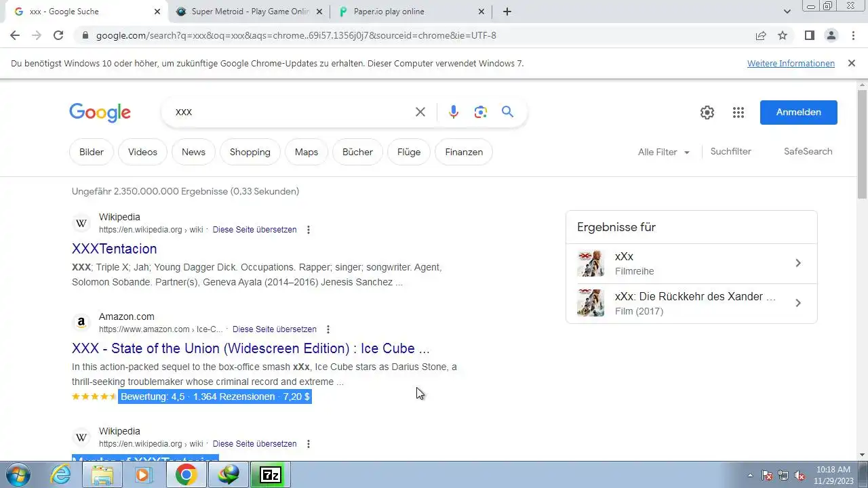Open a new browser tab
868x488 pixels.
click(507, 12)
